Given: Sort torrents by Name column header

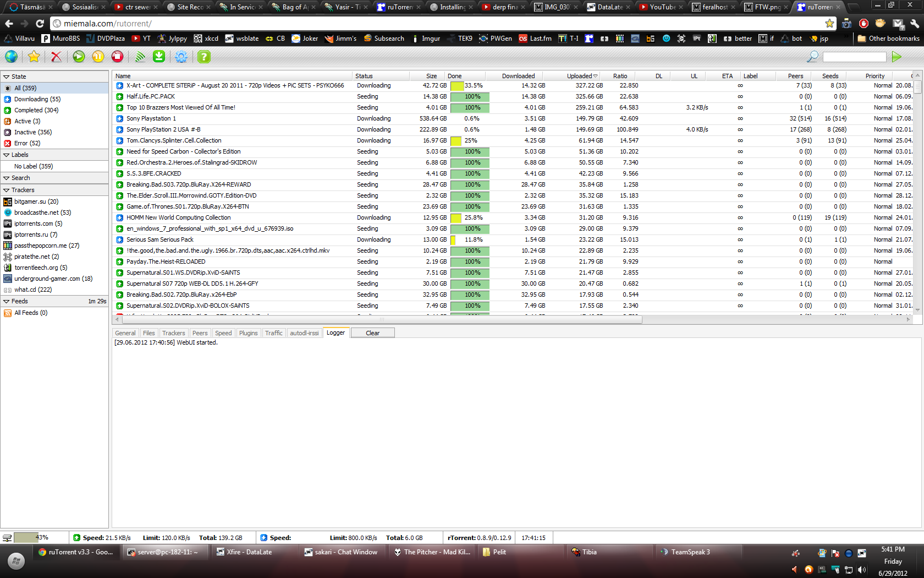Looking at the screenshot, I should (233, 76).
